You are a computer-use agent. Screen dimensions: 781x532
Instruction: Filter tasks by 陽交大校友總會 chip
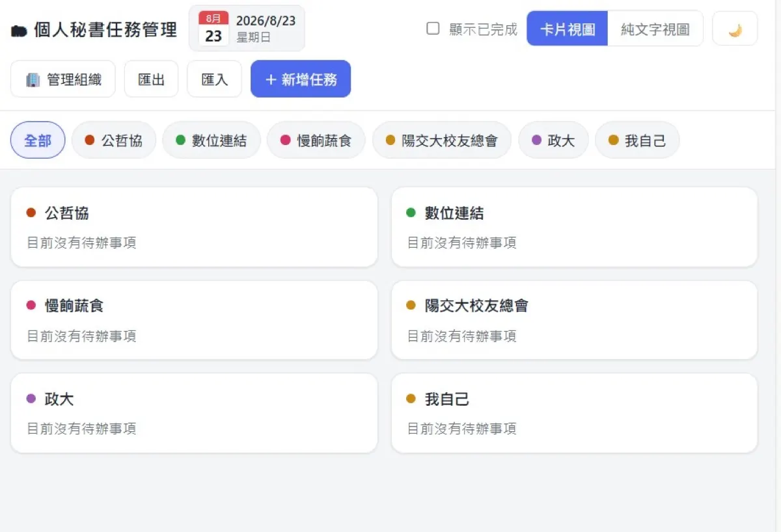click(x=442, y=140)
